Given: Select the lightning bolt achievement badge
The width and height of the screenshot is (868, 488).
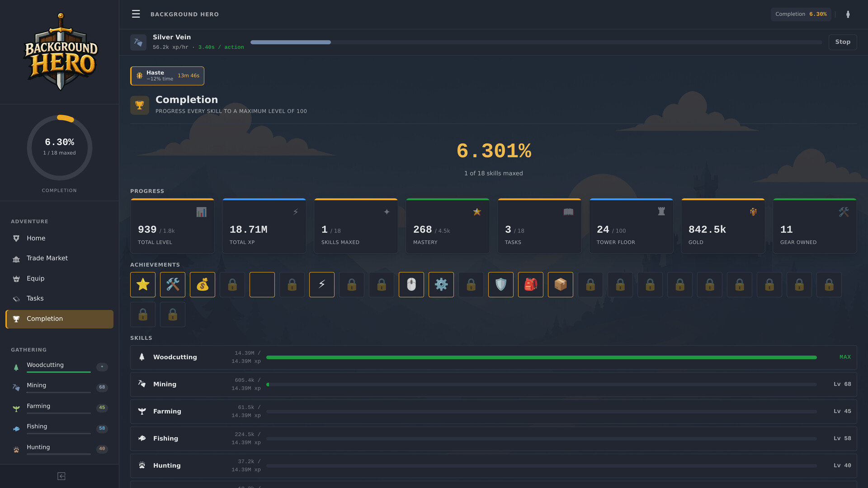Looking at the screenshot, I should 322,285.
